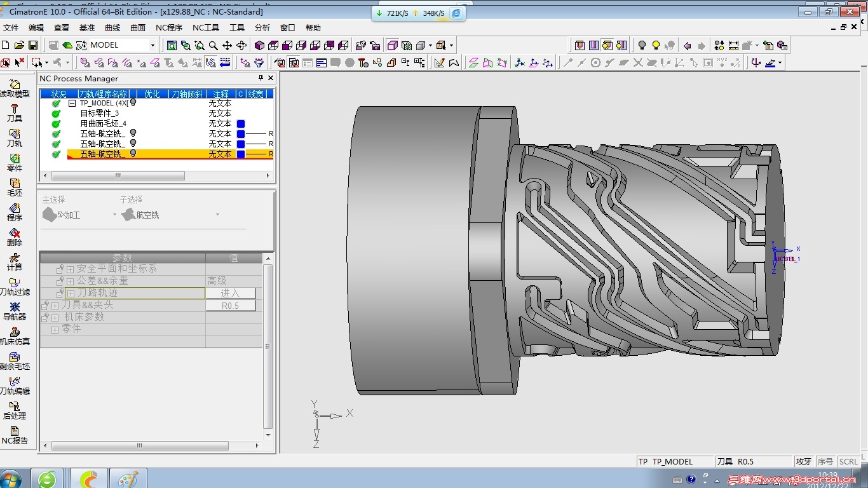Expand the 刀路轨迹 parameter group
This screenshot has height=488, width=868.
70,294
